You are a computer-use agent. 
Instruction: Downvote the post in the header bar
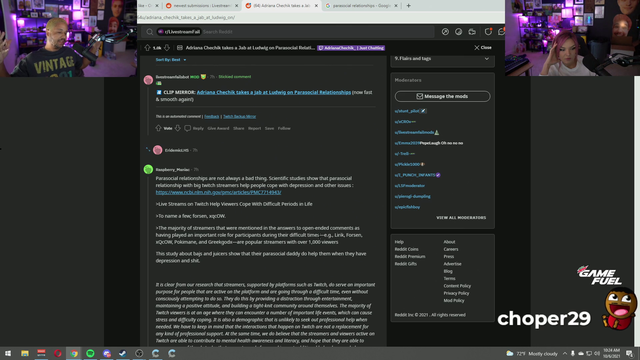(167, 48)
